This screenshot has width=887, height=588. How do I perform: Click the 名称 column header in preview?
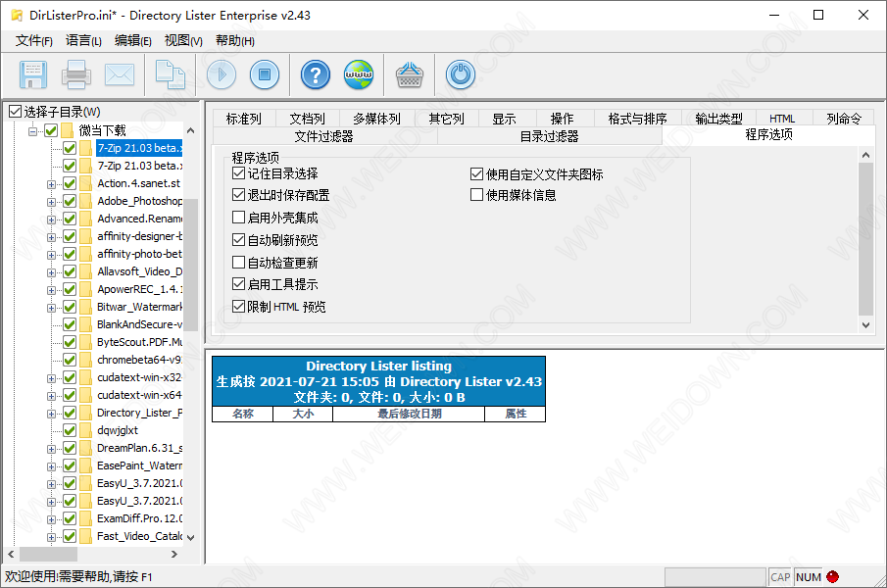(243, 414)
